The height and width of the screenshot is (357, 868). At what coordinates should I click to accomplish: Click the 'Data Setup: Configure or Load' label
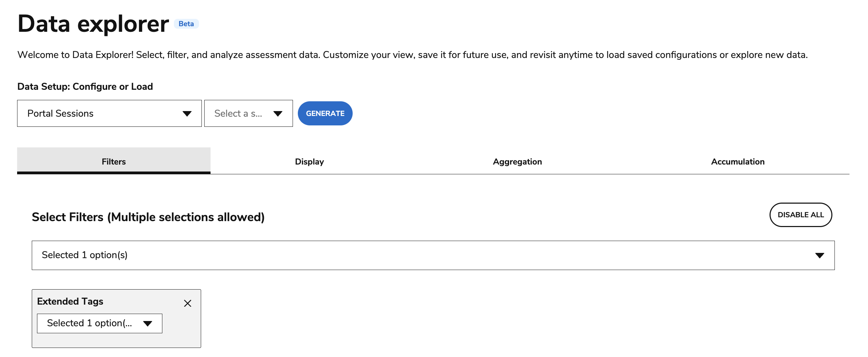click(85, 86)
